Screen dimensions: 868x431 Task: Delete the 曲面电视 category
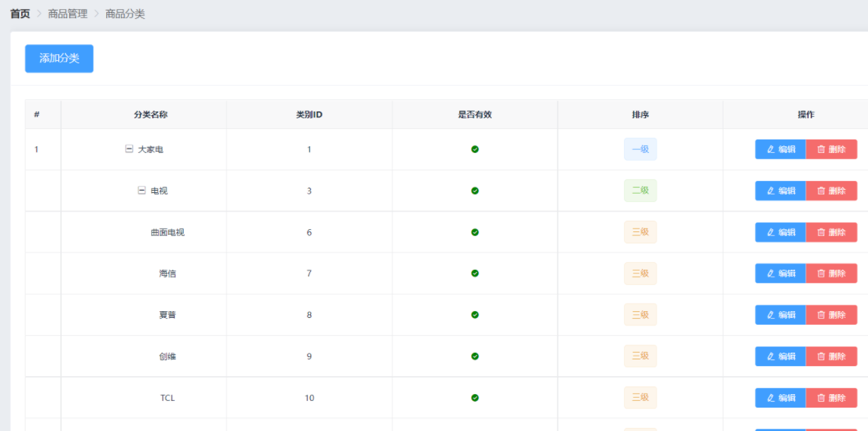[x=831, y=232]
